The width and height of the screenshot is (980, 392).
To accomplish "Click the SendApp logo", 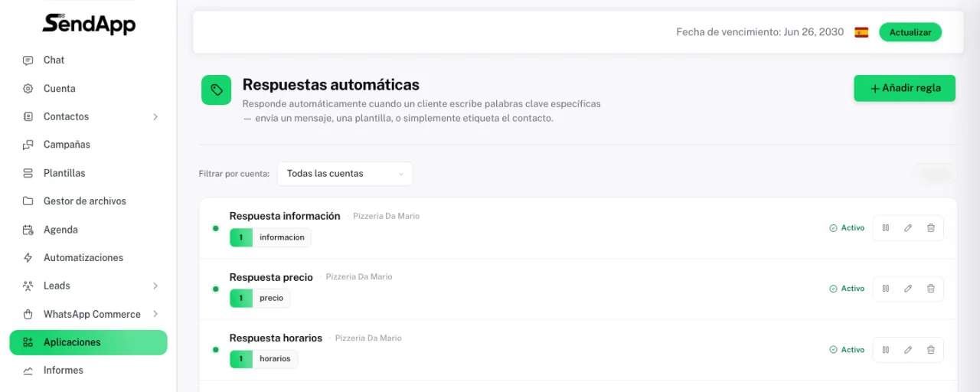I will pyautogui.click(x=89, y=24).
